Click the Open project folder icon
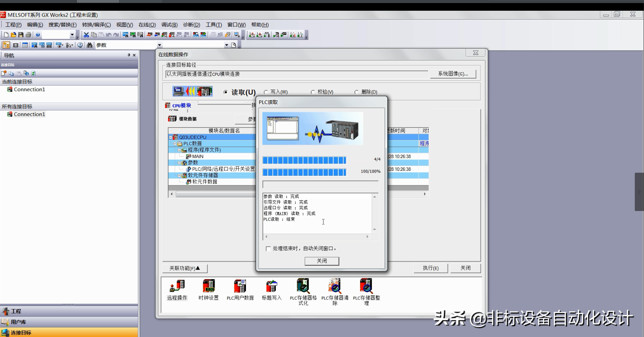Viewport: 644px width, 337px height. pyautogui.click(x=13, y=35)
